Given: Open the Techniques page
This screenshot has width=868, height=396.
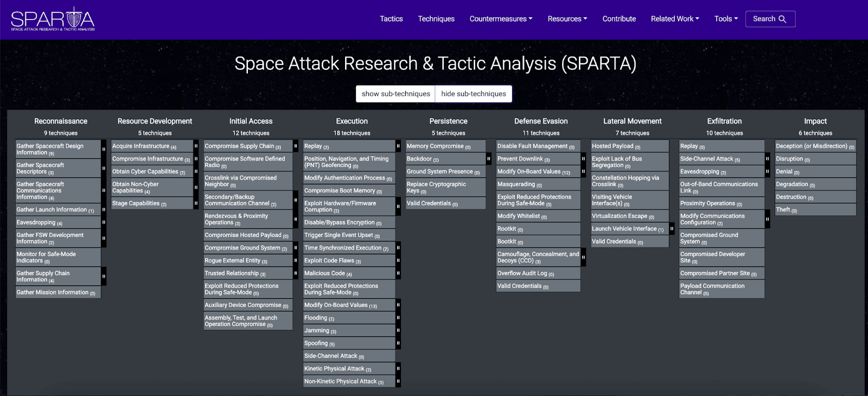Looking at the screenshot, I should click(x=436, y=19).
